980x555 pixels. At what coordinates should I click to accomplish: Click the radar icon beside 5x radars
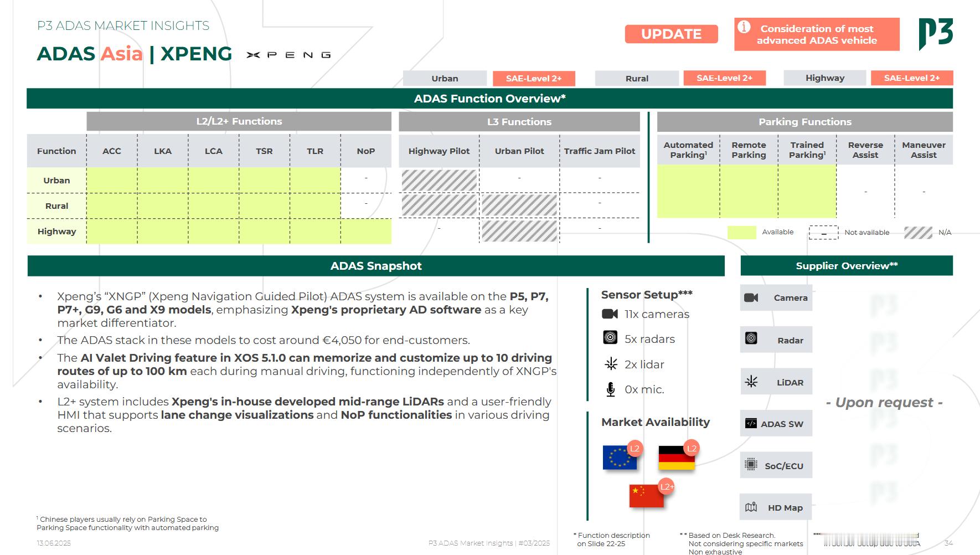(x=610, y=337)
